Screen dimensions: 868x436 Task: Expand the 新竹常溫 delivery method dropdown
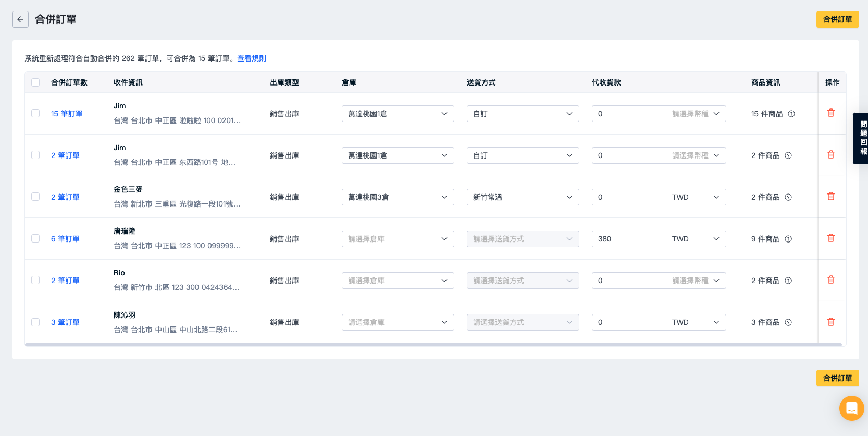tap(523, 197)
